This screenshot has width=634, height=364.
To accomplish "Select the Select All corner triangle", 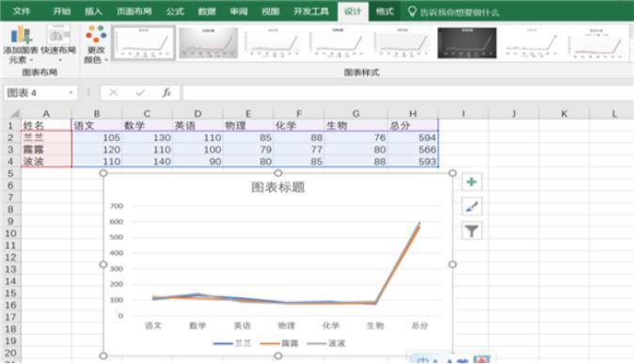I will tap(13, 114).
